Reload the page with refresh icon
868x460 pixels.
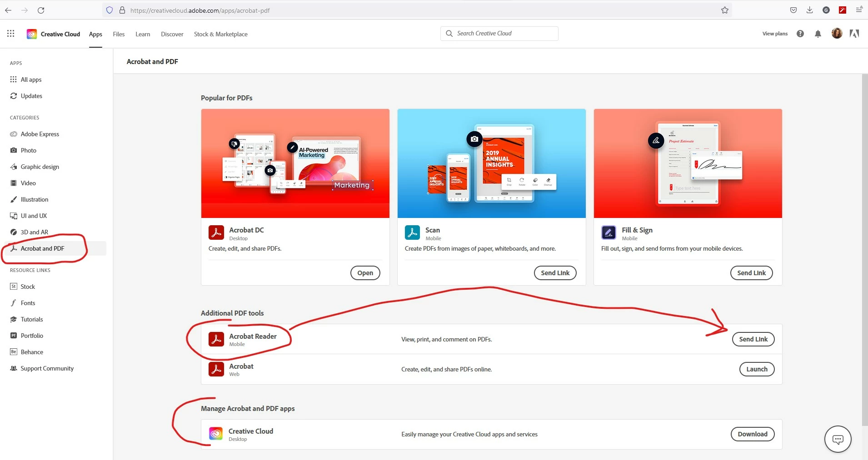41,10
